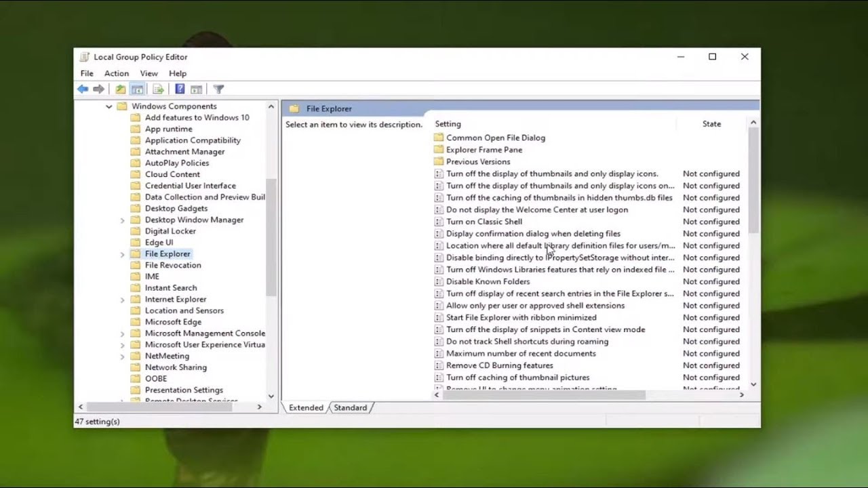Click the settings list scroll-down arrow
The image size is (868, 488).
[753, 384]
